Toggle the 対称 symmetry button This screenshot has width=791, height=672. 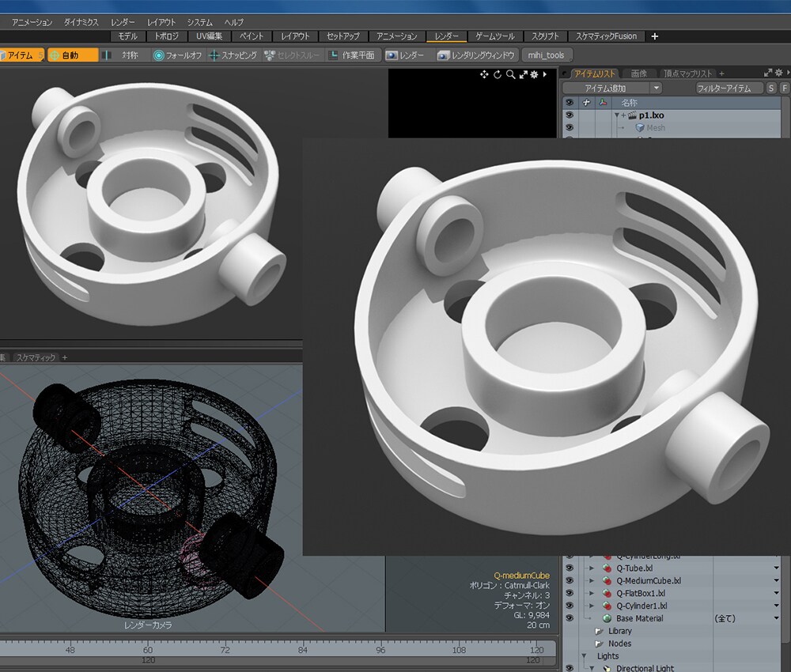[123, 55]
